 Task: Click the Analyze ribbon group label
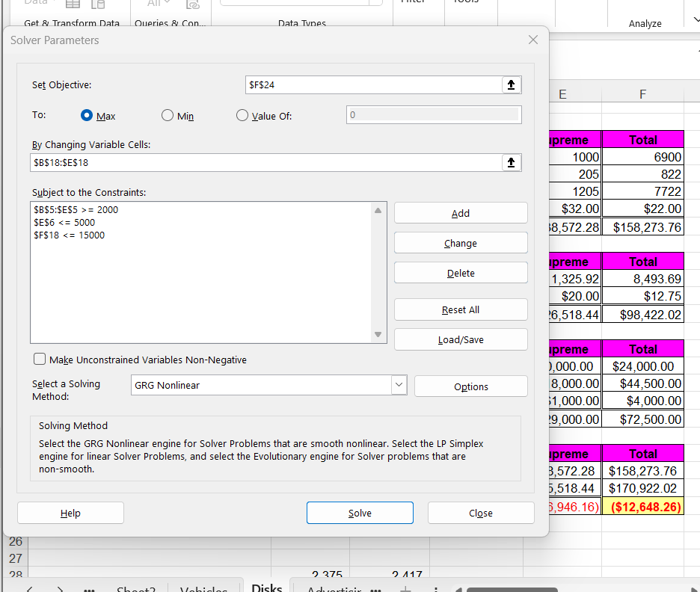(x=645, y=24)
